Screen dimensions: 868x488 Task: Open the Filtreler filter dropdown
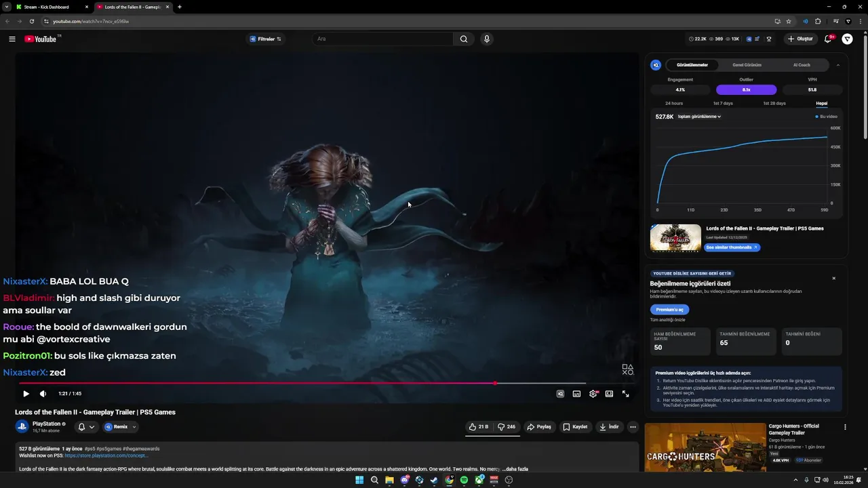point(266,39)
